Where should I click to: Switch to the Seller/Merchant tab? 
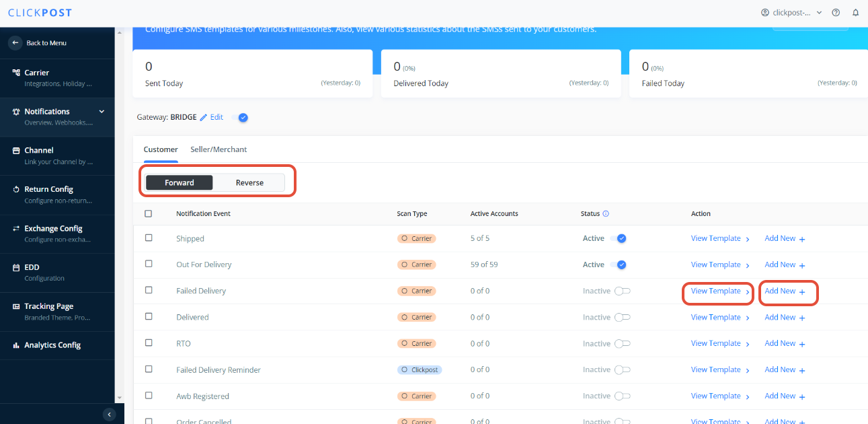[219, 149]
